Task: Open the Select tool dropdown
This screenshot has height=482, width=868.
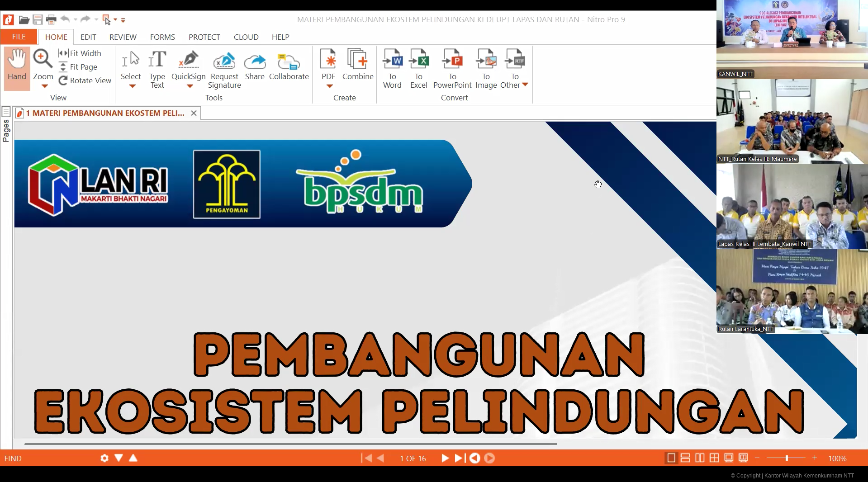Action: point(131,85)
